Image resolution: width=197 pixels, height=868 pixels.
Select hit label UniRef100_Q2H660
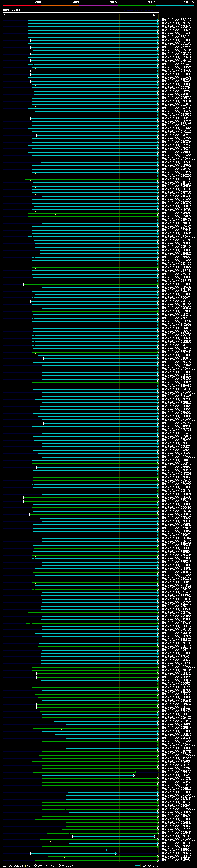[176, 413]
